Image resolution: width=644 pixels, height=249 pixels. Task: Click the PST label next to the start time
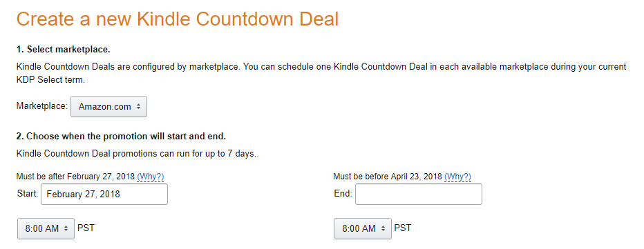pos(86,228)
